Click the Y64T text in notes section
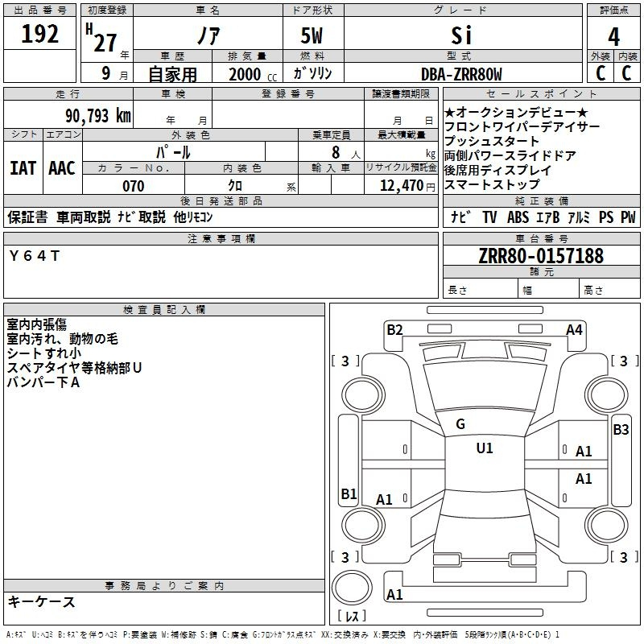Image resolution: width=644 pixels, height=644 pixels. point(35,255)
